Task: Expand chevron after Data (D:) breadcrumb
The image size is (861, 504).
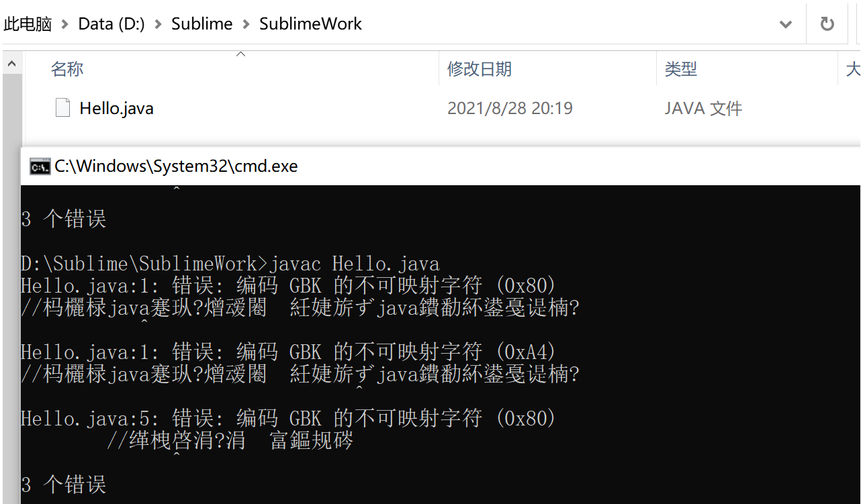Action: [158, 25]
